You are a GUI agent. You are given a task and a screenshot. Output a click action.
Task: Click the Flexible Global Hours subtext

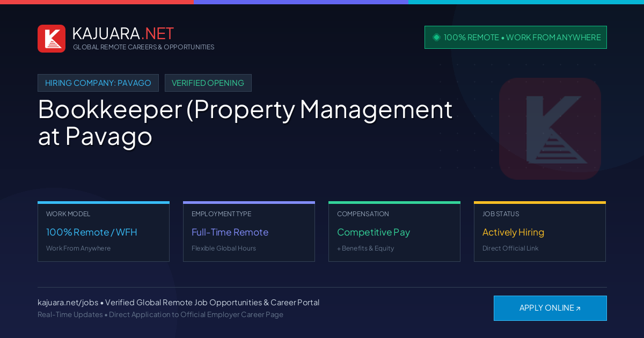click(224, 248)
